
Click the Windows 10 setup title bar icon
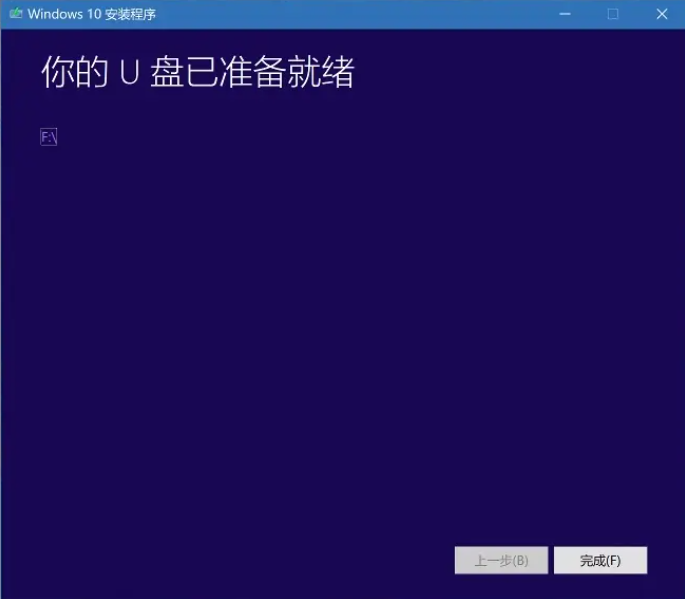(16, 14)
